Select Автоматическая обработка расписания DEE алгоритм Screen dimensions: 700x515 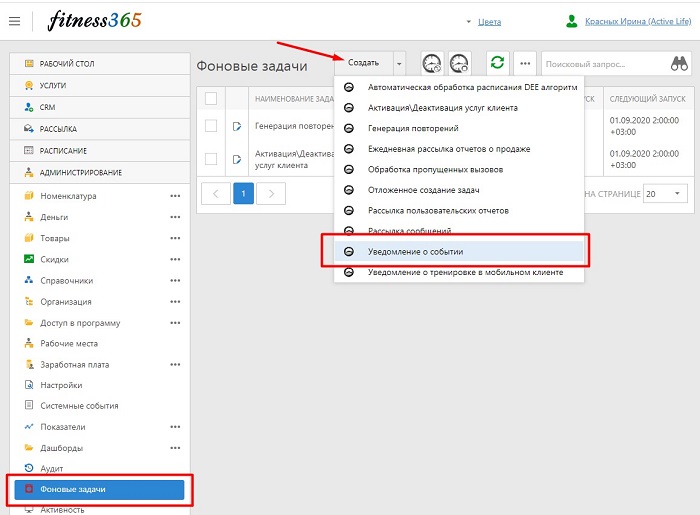point(459,87)
